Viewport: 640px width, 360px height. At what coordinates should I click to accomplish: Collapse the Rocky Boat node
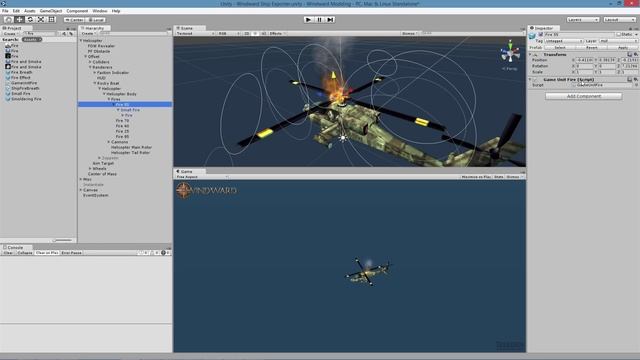[x=95, y=83]
